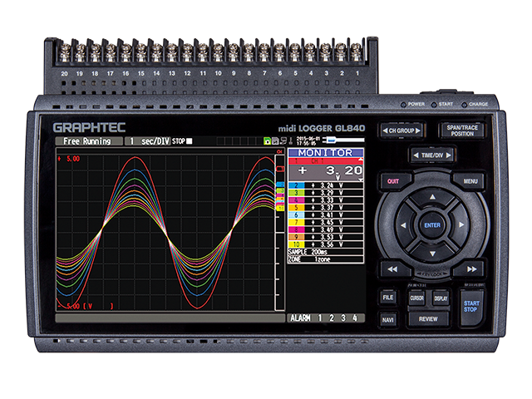
Task: Push the NAVI key
Action: click(x=388, y=319)
